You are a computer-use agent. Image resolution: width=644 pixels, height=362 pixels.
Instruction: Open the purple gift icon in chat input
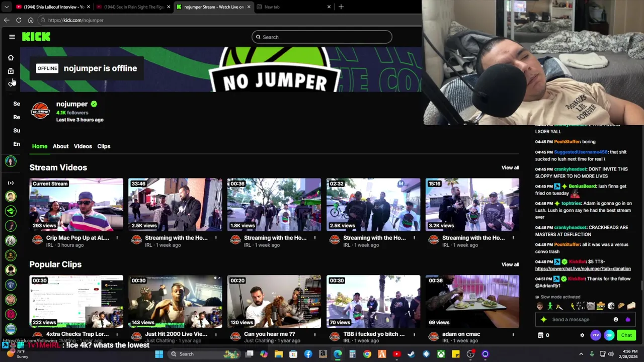628,319
